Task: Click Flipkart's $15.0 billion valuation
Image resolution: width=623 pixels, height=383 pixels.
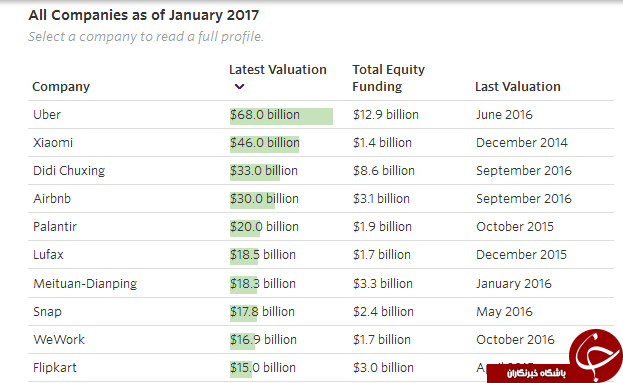Action: (x=263, y=368)
